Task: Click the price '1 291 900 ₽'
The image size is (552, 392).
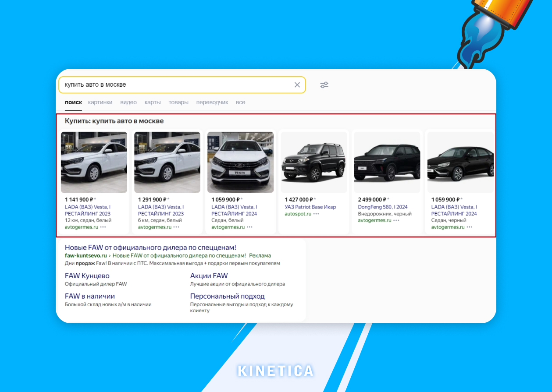Action: click(153, 200)
